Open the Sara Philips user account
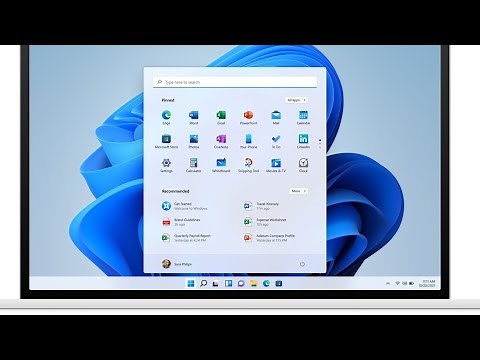 (177, 264)
